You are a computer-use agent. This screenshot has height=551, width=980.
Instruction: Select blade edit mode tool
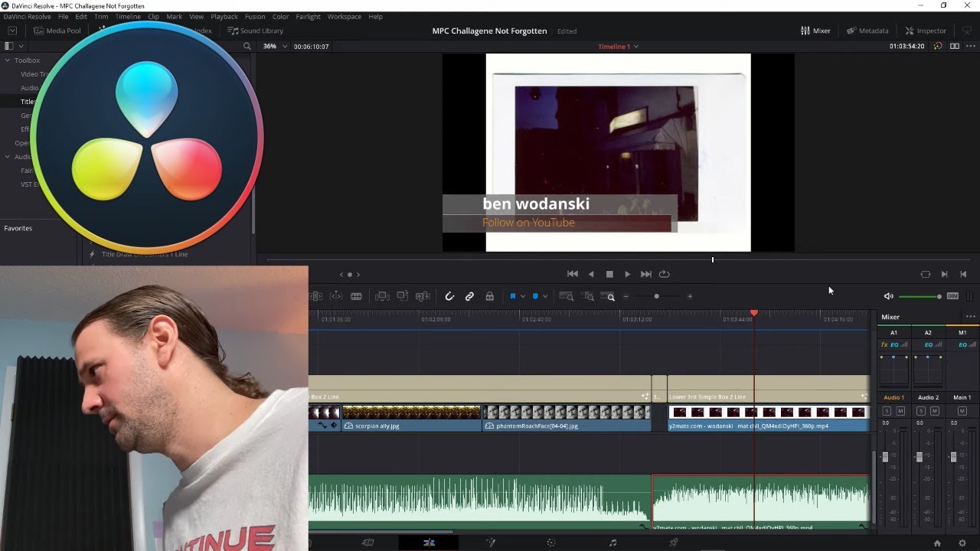[x=356, y=296]
